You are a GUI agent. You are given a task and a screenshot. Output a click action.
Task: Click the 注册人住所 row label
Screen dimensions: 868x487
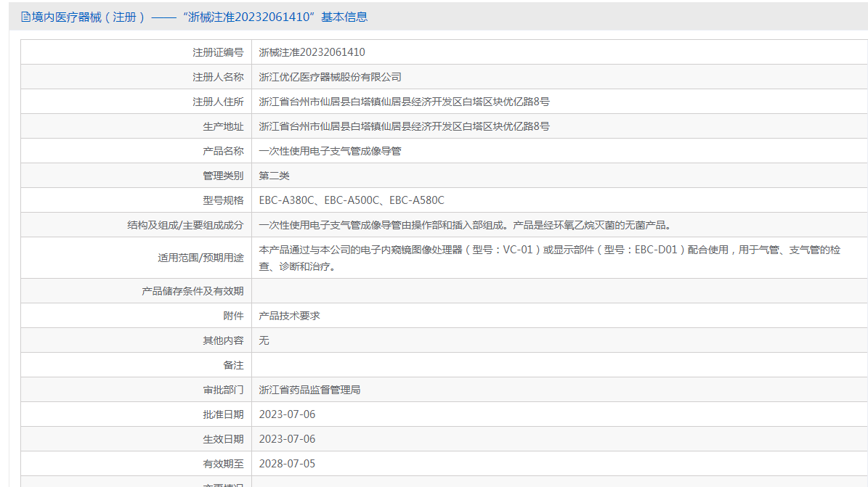point(218,102)
